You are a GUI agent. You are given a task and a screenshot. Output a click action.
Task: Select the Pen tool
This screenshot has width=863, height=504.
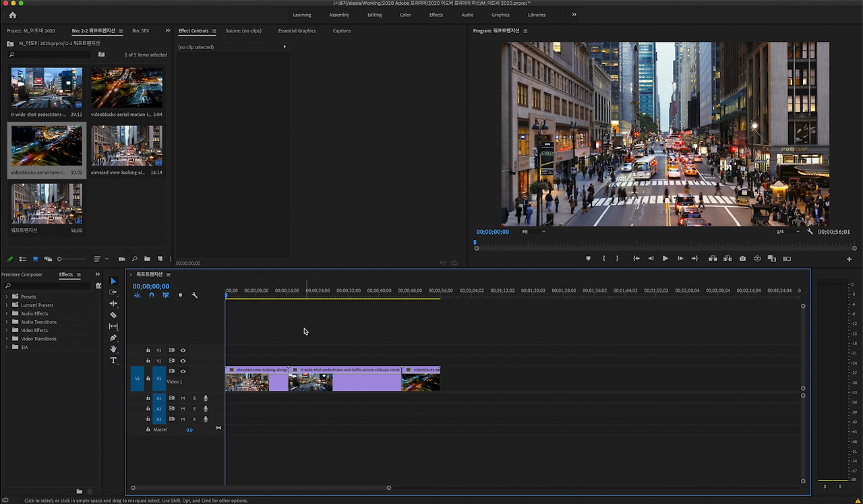113,338
